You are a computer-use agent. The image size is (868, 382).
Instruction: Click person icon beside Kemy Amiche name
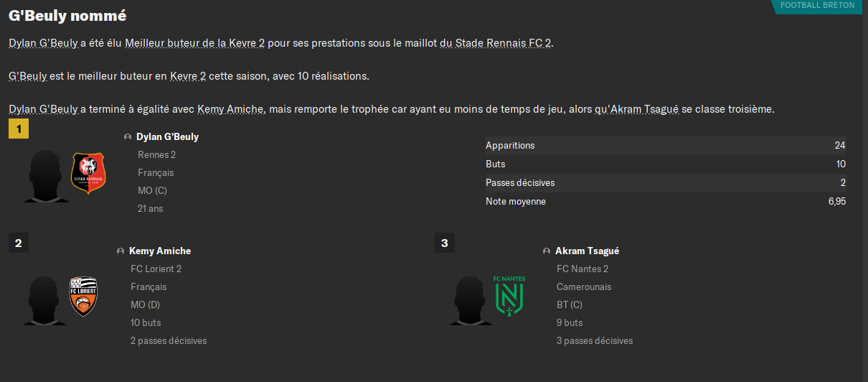coord(121,251)
